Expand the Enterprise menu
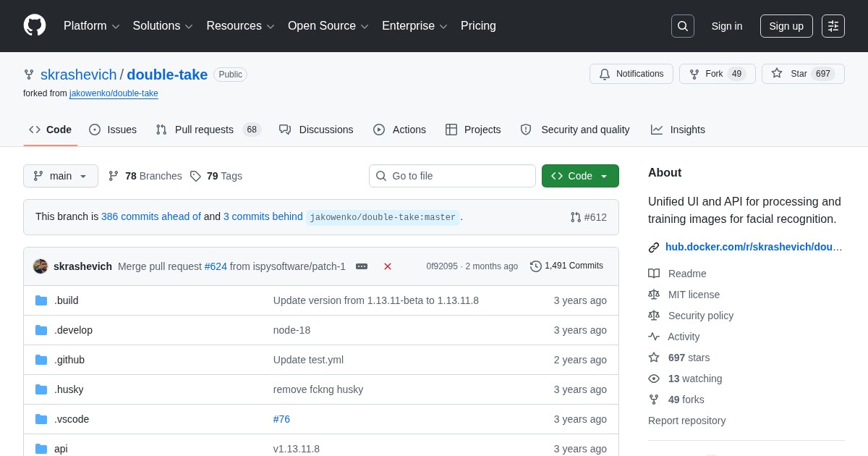Screen dimensions: 868x456 point(414,26)
